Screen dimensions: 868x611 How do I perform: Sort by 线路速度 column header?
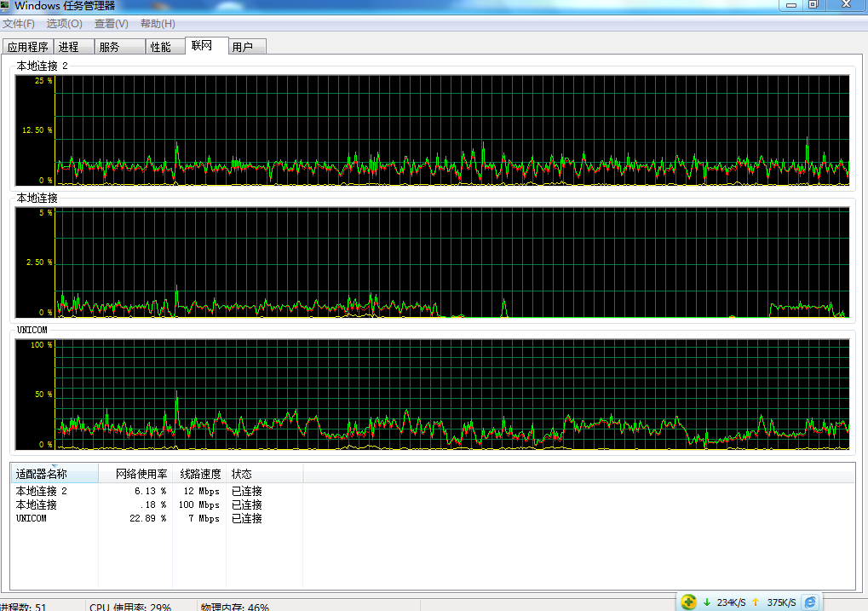[200, 474]
